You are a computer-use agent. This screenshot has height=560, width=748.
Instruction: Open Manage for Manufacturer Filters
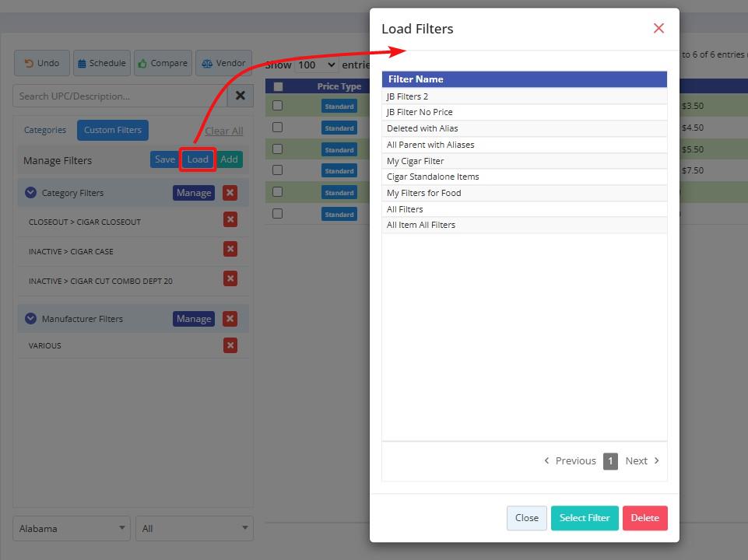tap(194, 319)
